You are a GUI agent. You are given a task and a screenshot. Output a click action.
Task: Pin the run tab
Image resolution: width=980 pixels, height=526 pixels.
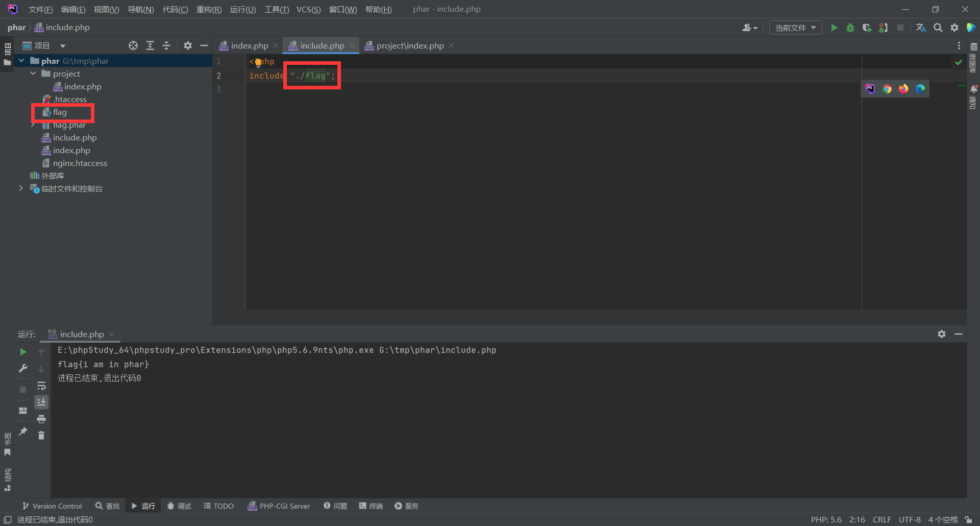(23, 432)
